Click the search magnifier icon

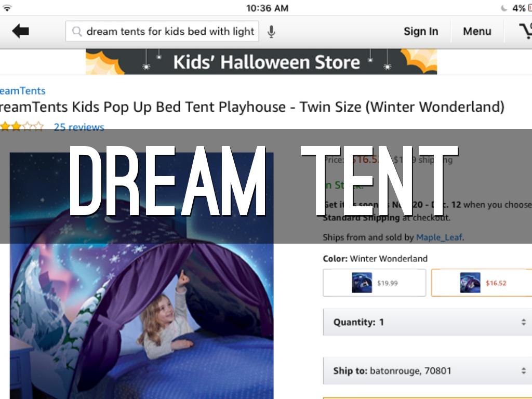[x=77, y=32]
